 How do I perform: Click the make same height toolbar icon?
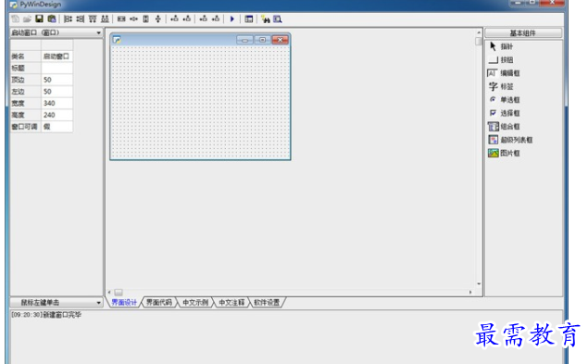coord(146,19)
